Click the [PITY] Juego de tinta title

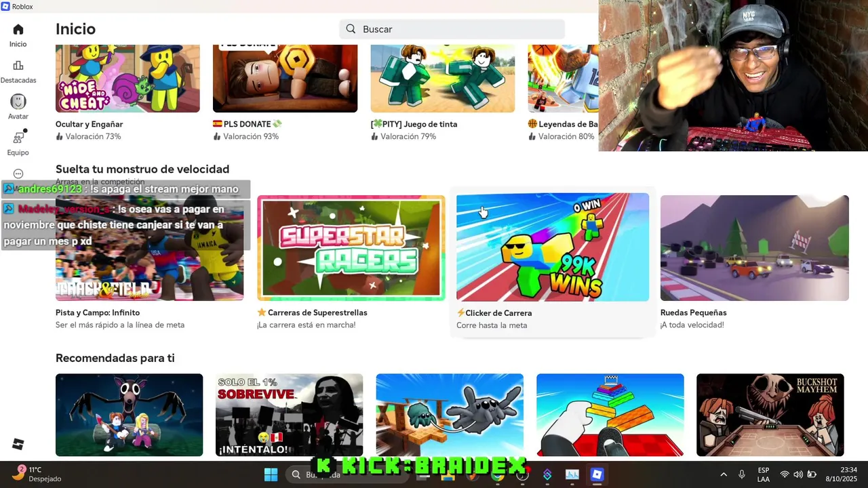pos(414,124)
